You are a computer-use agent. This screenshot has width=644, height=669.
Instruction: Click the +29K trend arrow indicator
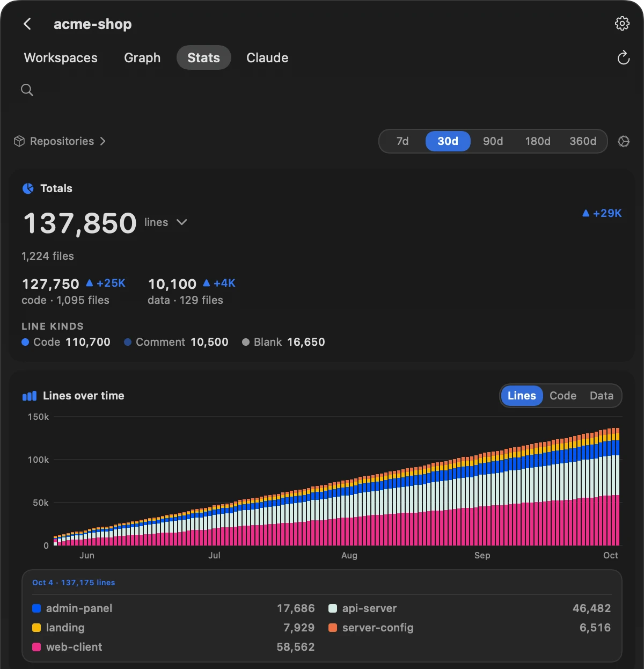(x=586, y=213)
